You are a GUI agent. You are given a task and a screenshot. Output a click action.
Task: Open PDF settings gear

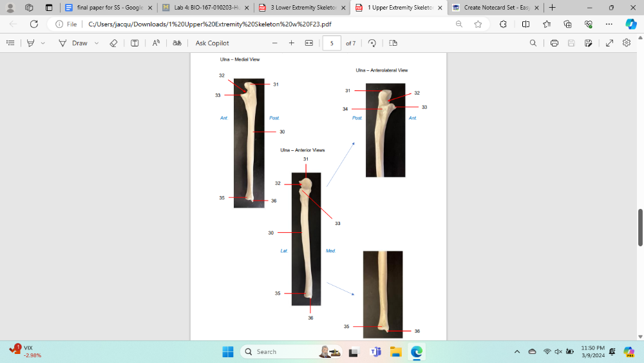point(627,43)
